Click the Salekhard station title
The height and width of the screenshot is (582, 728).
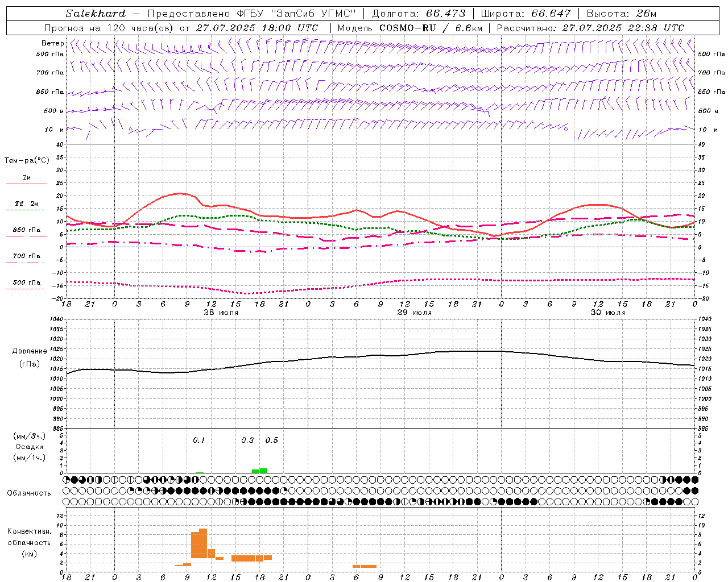point(96,14)
